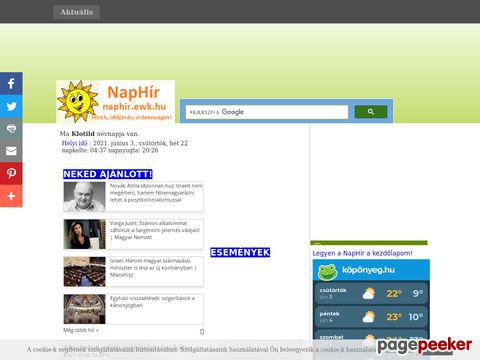Click the NEKED AJÁNLOTT heading
The height and width of the screenshot is (360, 480).
point(108,174)
